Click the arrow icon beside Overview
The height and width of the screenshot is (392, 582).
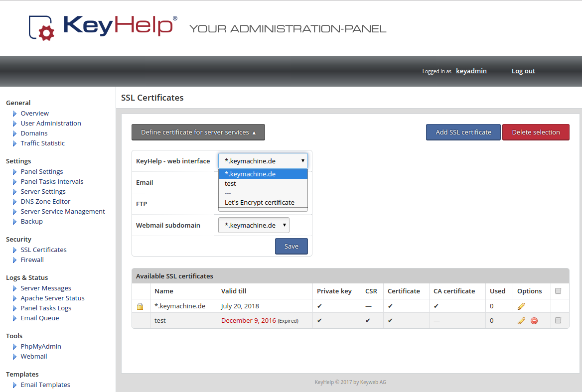tap(15, 114)
